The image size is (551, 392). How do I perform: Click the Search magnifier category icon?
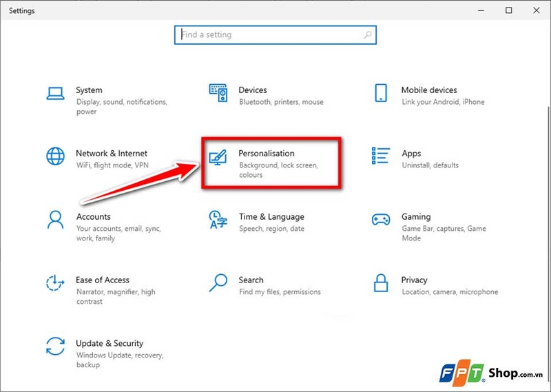click(x=218, y=283)
